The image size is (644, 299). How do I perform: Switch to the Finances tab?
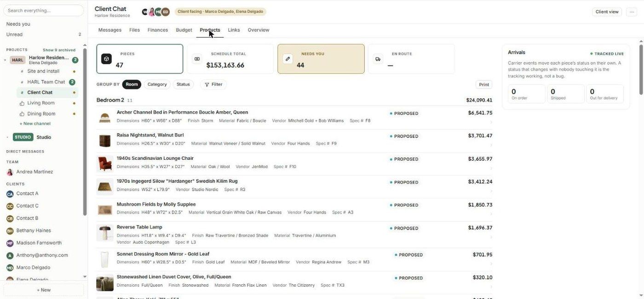coord(158,30)
